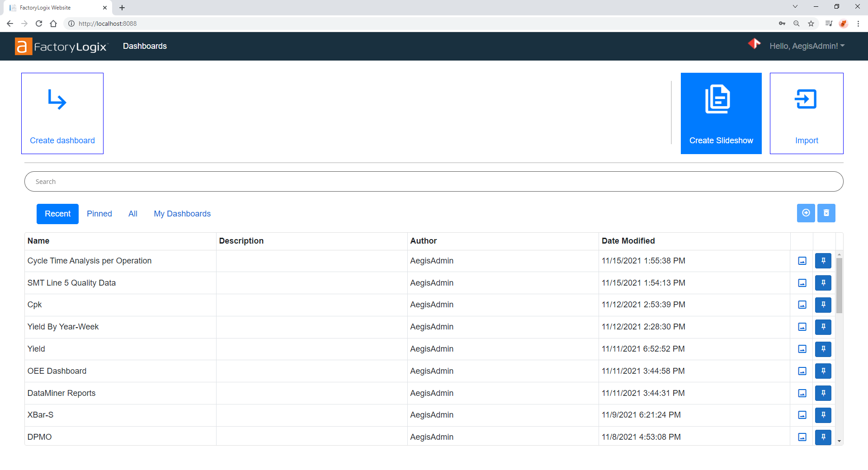Expand the Hello, AegisAdmin! user menu
The height and width of the screenshot is (470, 868).
(x=807, y=46)
